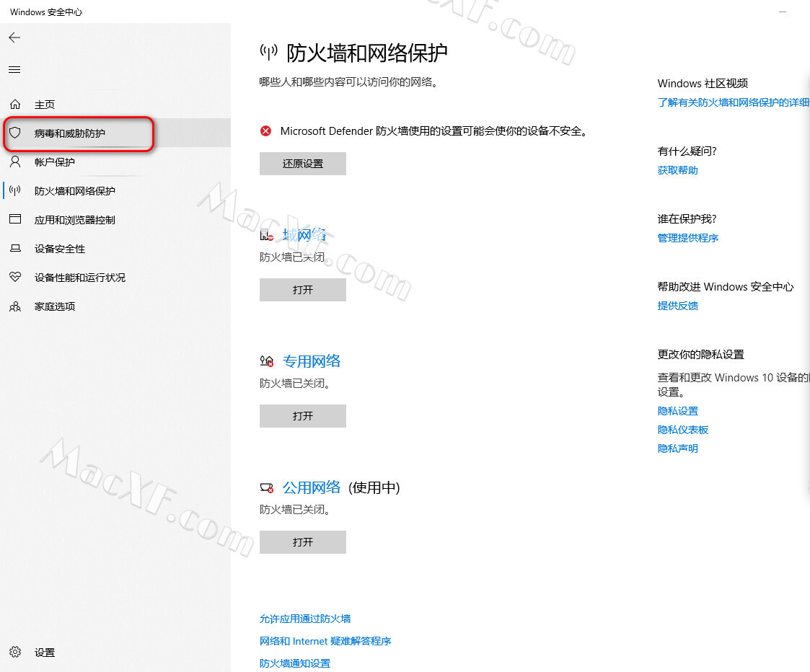Open the 域网络 link
810x672 pixels.
point(305,235)
